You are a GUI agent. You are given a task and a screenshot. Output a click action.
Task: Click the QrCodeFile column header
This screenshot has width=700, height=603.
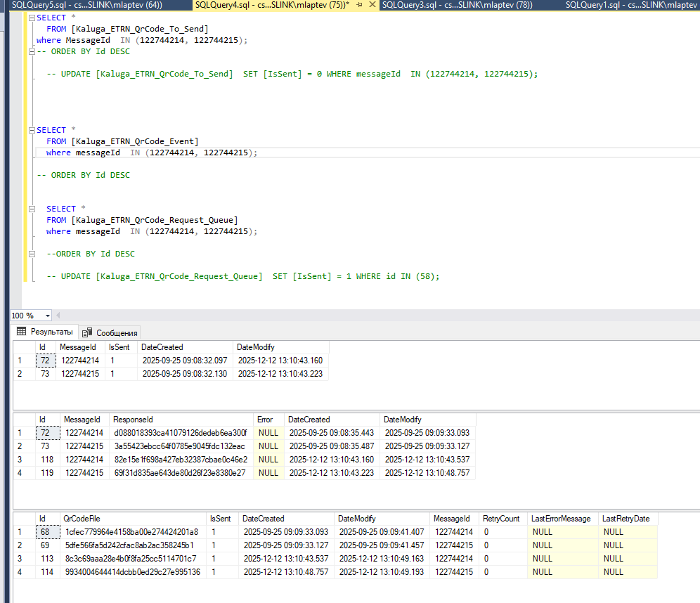82,519
